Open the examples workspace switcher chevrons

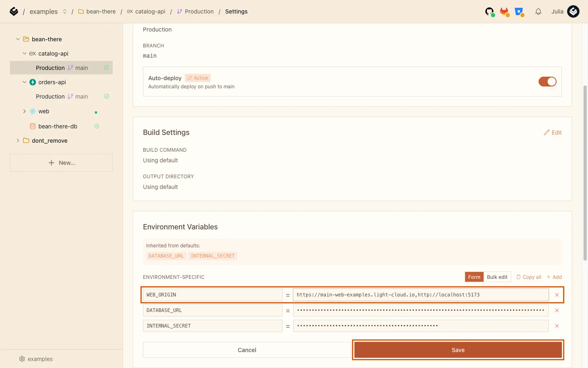pyautogui.click(x=65, y=11)
